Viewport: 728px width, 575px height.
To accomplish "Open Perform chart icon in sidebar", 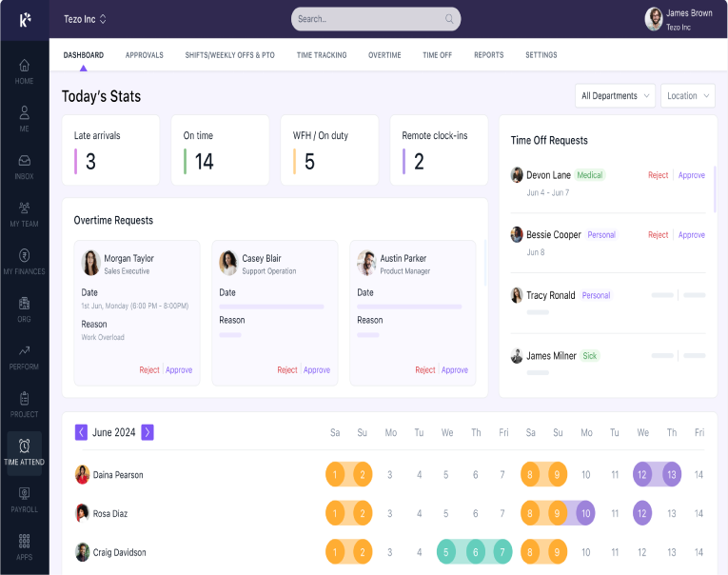I will [x=24, y=357].
